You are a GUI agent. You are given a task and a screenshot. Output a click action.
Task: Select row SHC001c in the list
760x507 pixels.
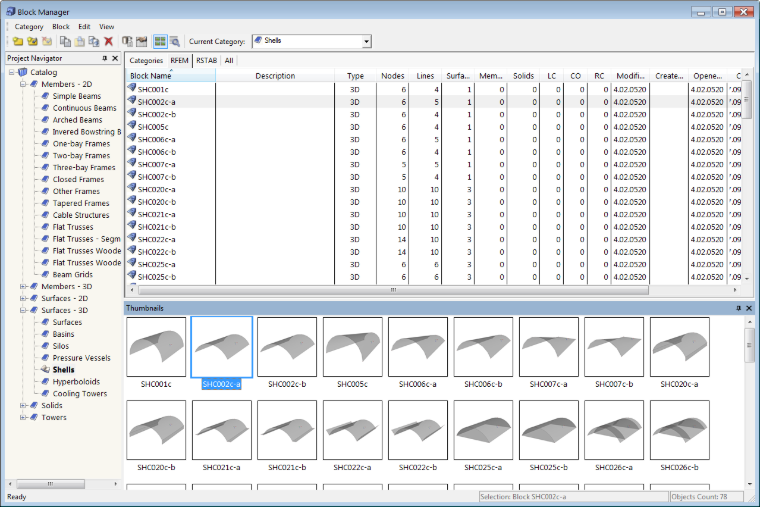coord(436,90)
